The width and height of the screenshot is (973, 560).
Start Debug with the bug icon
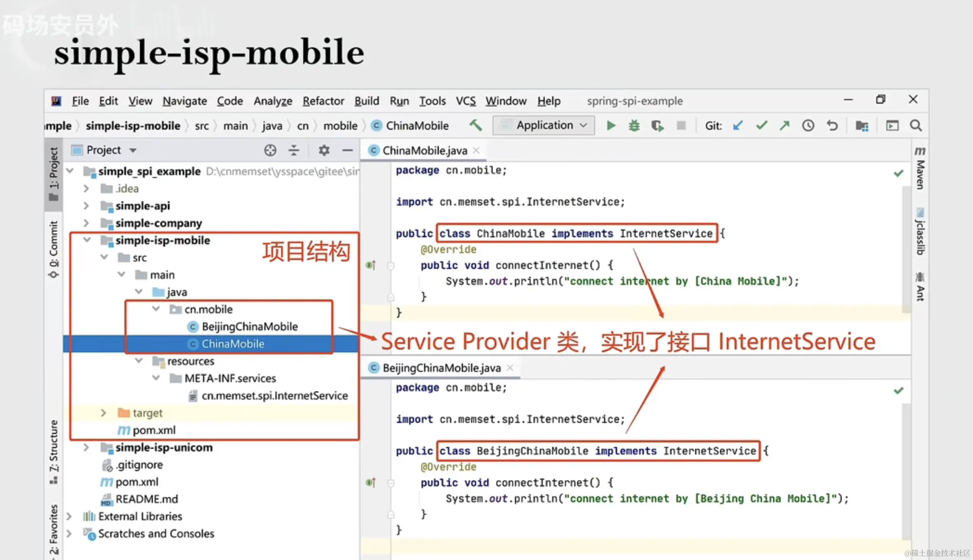click(x=634, y=125)
